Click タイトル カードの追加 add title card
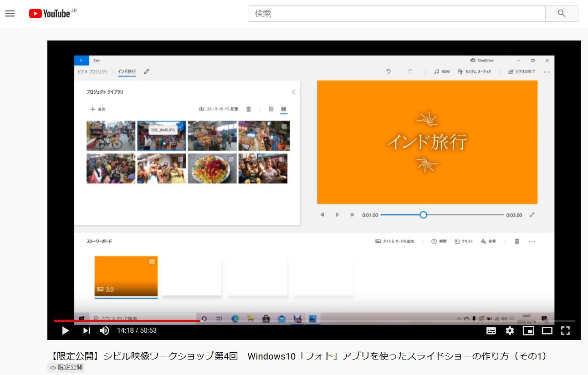 pos(395,242)
